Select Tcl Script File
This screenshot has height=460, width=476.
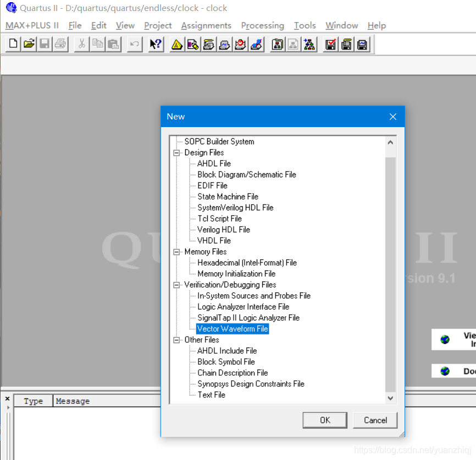(x=219, y=219)
